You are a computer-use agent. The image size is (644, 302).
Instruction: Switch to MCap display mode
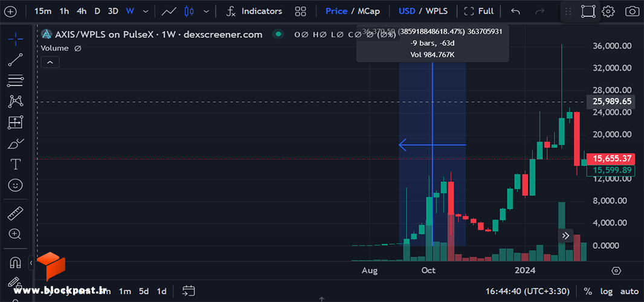pyautogui.click(x=369, y=11)
